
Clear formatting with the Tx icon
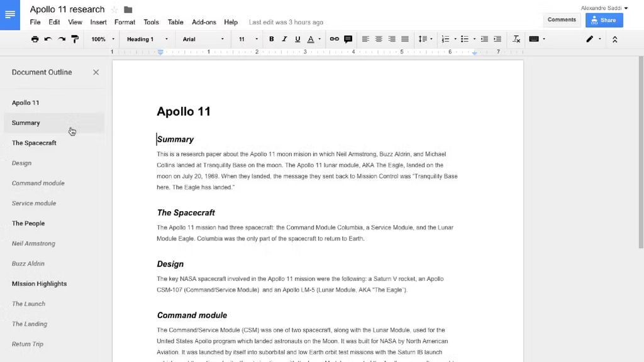[516, 39]
